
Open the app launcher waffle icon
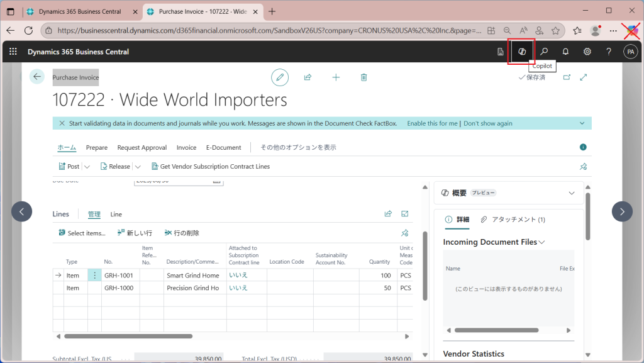click(x=13, y=52)
